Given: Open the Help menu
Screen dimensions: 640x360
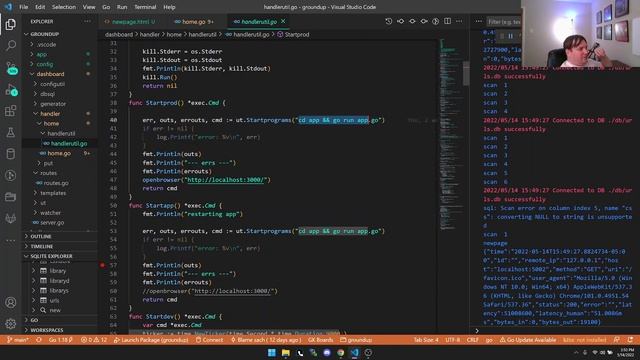Looking at the screenshot, I should tap(169, 7).
